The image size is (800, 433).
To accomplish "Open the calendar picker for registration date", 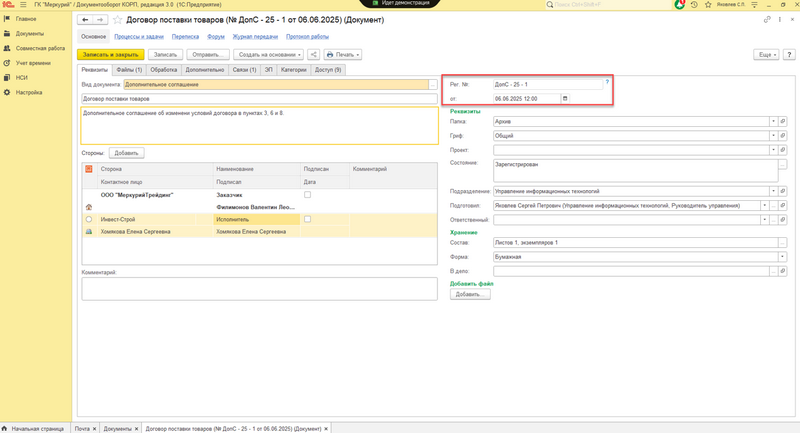I will click(565, 98).
